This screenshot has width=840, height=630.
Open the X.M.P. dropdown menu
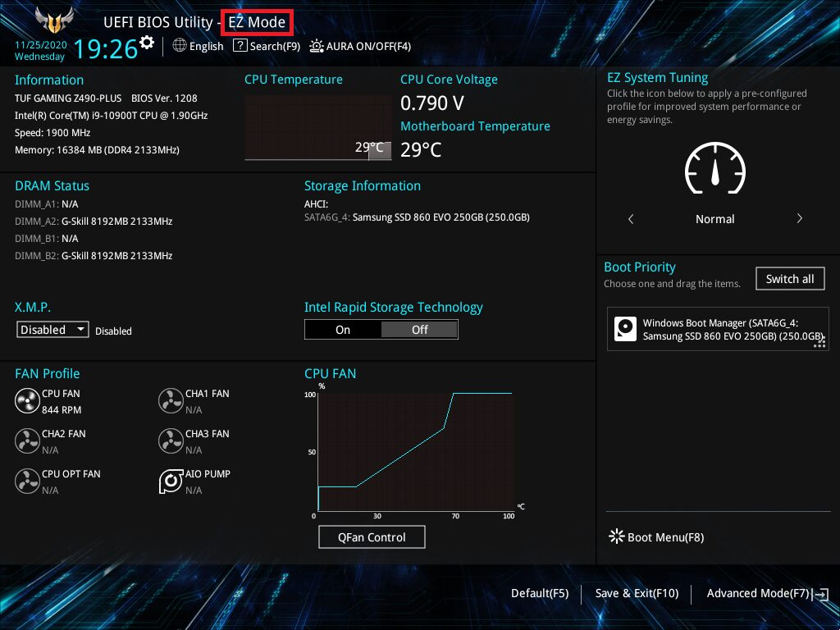coord(52,329)
